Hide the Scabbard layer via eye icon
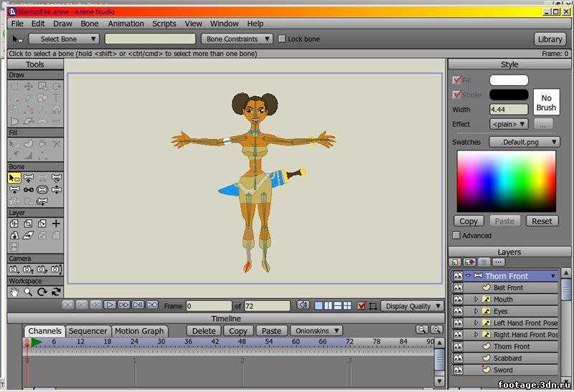 click(458, 358)
